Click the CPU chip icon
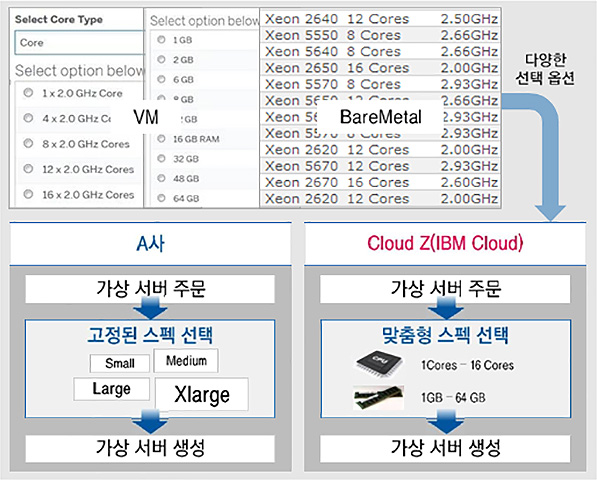 (380, 363)
